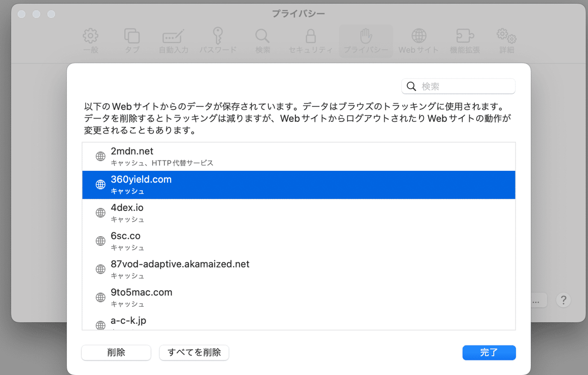Switch to 自動入力 (AutoFill) preferences
This screenshot has height=375, width=588.
[x=174, y=41]
